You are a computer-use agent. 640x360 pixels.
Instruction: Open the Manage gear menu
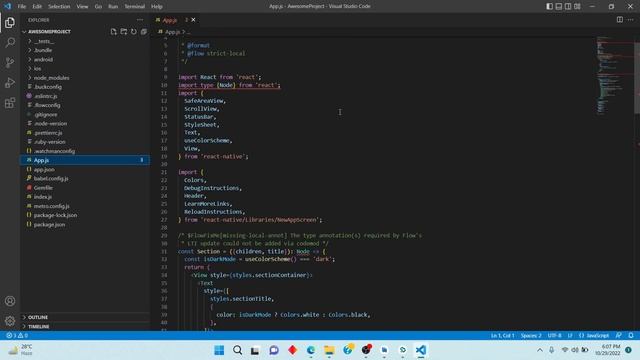point(10,321)
